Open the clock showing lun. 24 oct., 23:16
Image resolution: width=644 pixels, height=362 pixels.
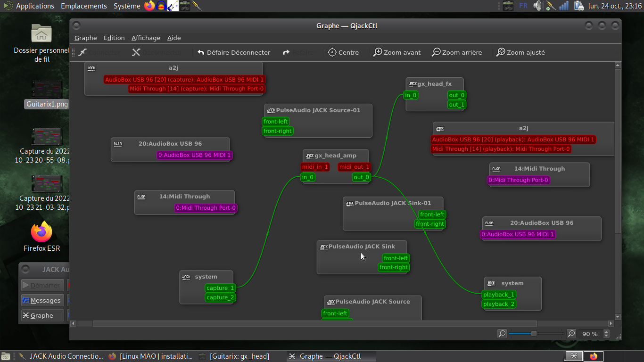click(x=615, y=6)
